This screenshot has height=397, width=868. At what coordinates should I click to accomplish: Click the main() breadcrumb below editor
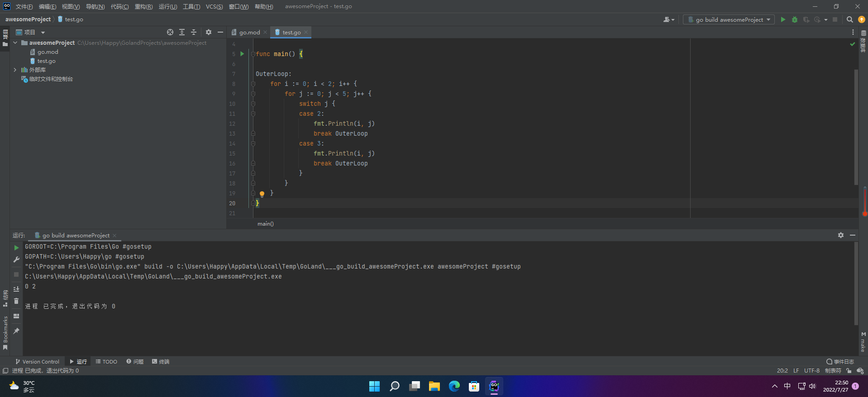266,224
